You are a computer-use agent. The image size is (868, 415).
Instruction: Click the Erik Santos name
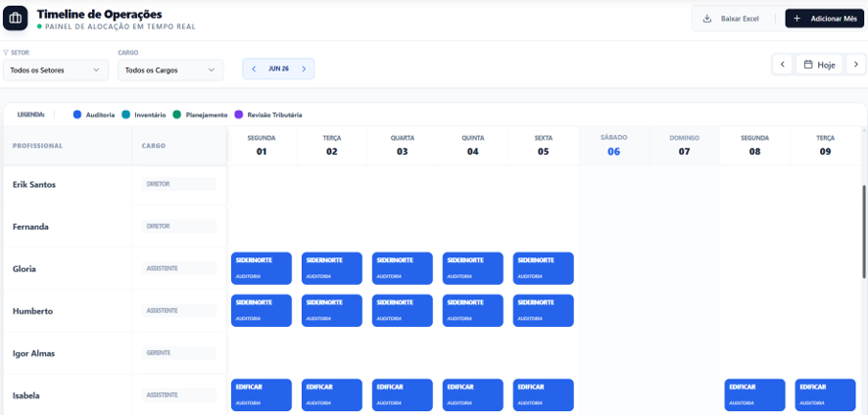34,184
